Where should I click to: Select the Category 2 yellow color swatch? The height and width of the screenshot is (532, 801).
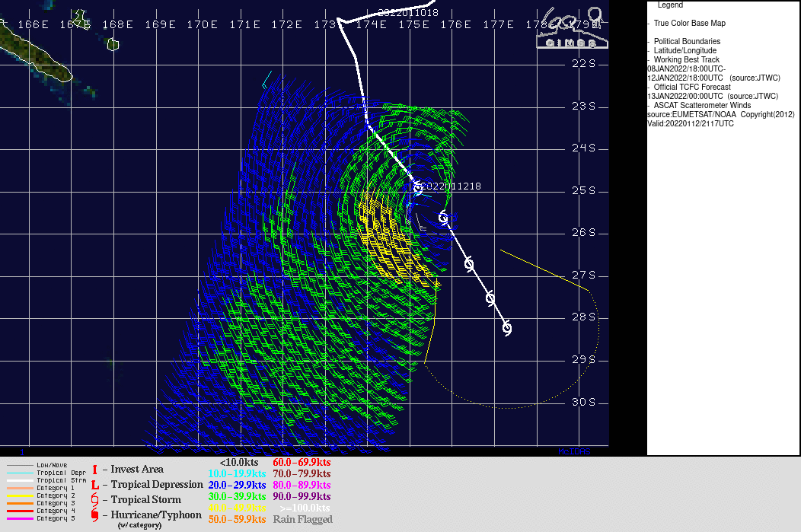(19, 494)
